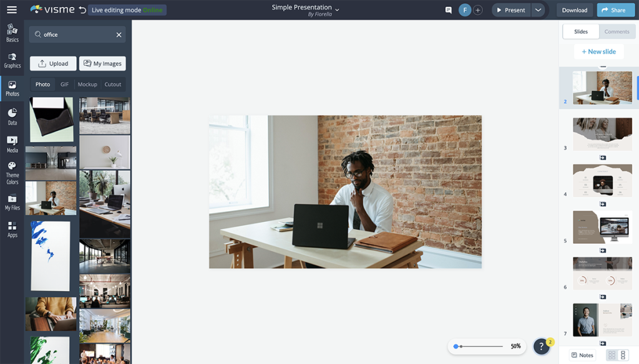Expand the Present button dropdown arrow
Viewport: 639px width, 364px height.
point(537,9)
